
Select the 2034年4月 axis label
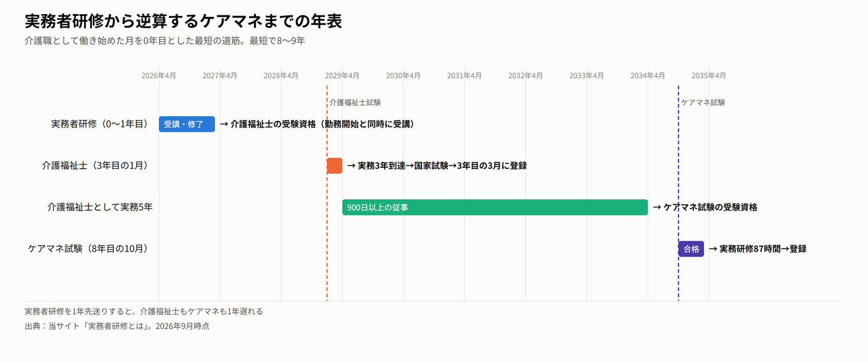pos(648,75)
